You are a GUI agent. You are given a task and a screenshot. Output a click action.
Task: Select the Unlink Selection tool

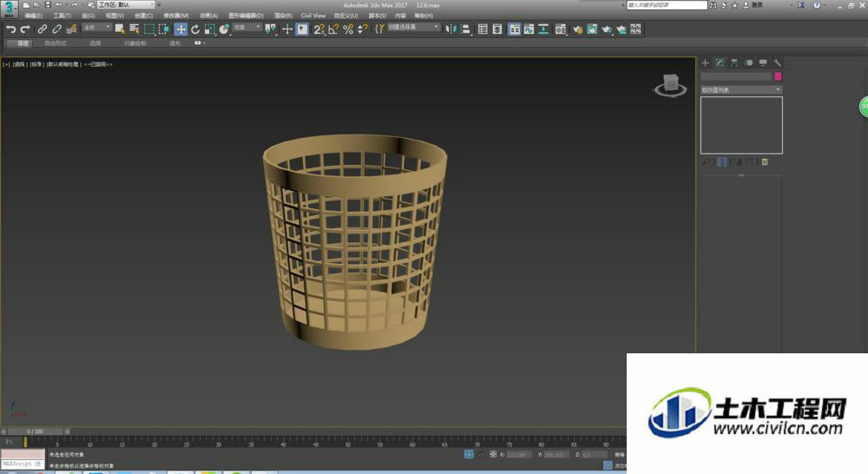tap(56, 30)
